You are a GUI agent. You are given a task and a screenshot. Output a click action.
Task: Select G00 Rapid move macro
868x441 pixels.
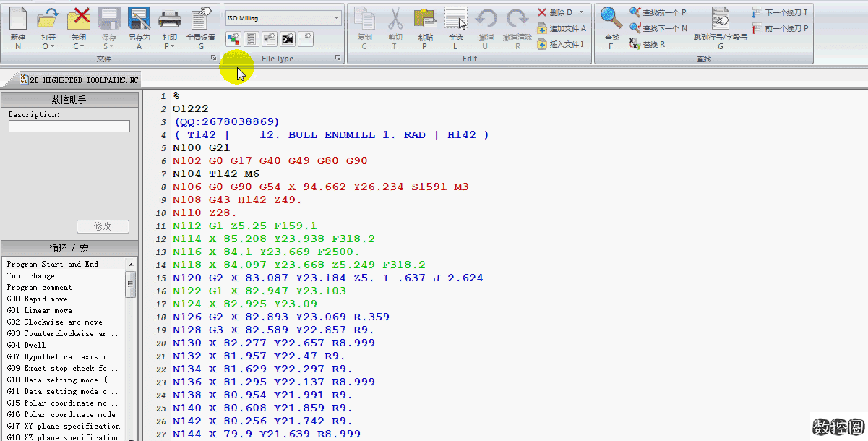click(x=38, y=299)
